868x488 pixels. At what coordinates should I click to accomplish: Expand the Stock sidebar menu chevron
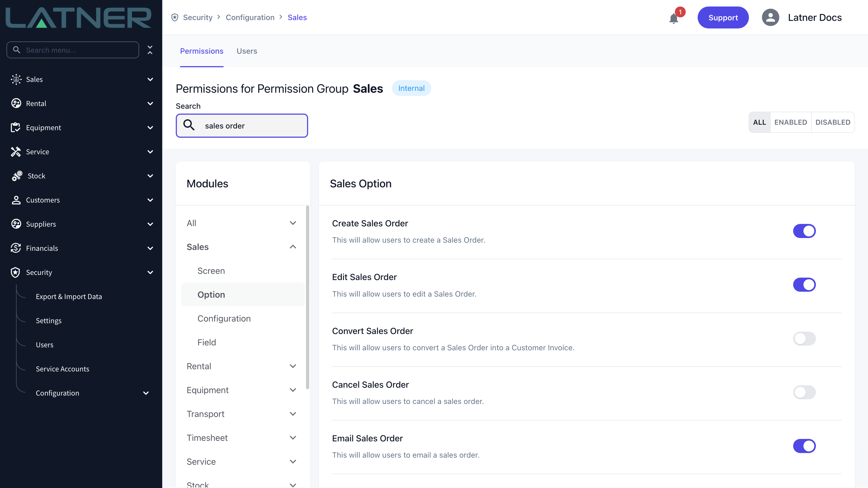[150, 176]
